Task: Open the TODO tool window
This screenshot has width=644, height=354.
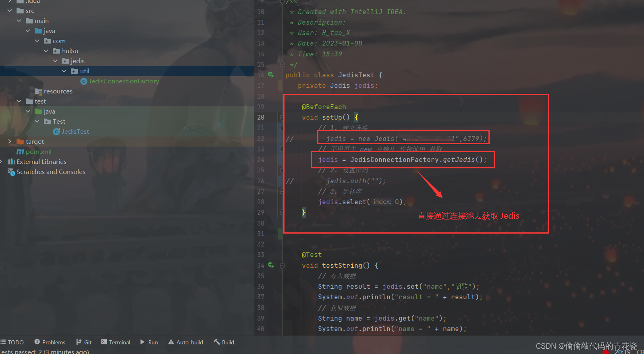Action: (12, 342)
